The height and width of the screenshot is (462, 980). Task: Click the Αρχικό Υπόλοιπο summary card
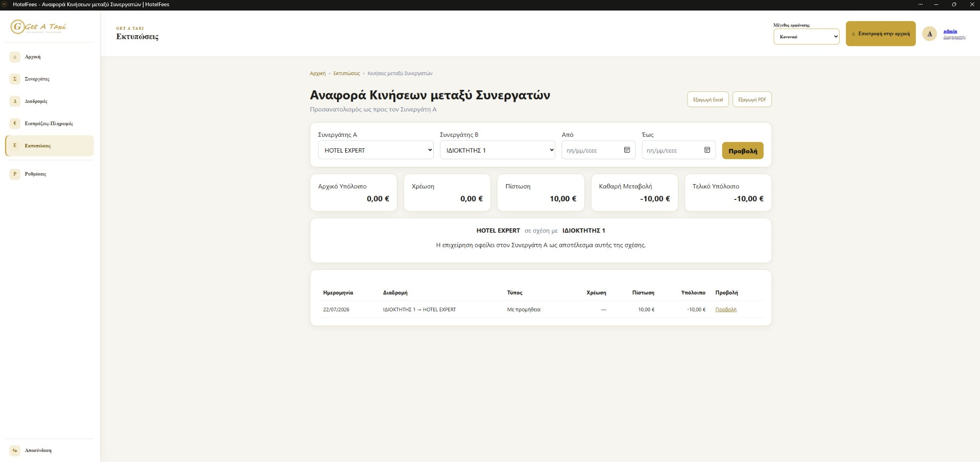pos(353,192)
